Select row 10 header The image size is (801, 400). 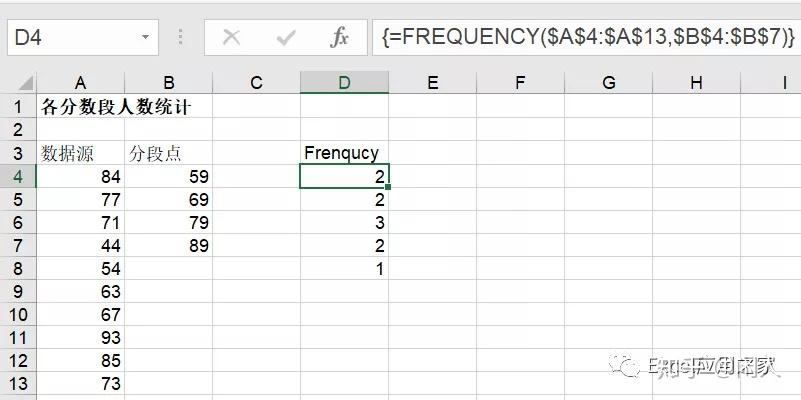click(18, 314)
